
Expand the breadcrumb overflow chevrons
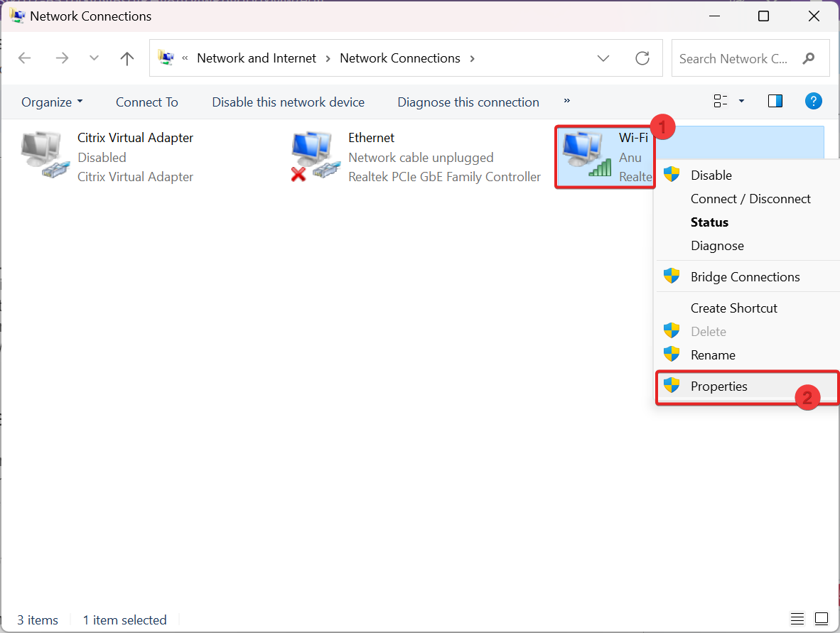coord(185,58)
